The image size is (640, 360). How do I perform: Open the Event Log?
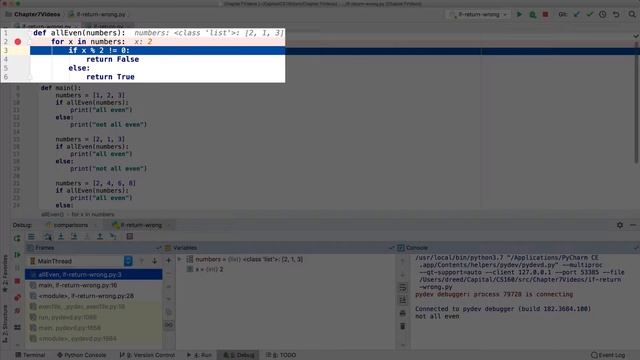tap(608, 355)
